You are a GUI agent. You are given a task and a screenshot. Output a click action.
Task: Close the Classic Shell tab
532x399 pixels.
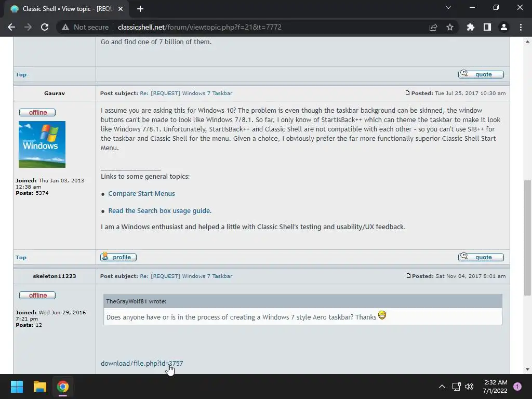tap(121, 9)
